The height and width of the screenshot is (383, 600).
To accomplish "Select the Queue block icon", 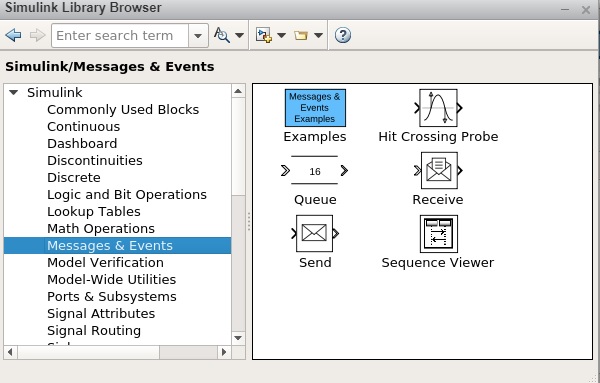I will pyautogui.click(x=315, y=170).
